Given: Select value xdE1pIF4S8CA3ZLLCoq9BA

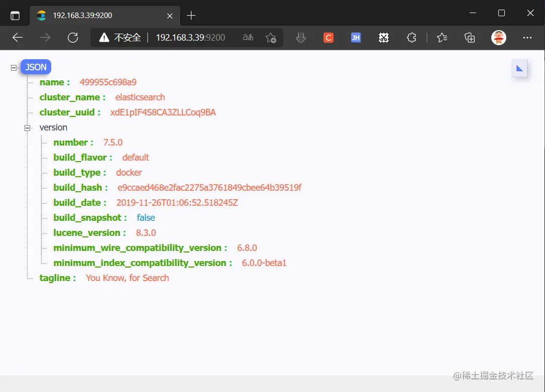Looking at the screenshot, I should (163, 112).
